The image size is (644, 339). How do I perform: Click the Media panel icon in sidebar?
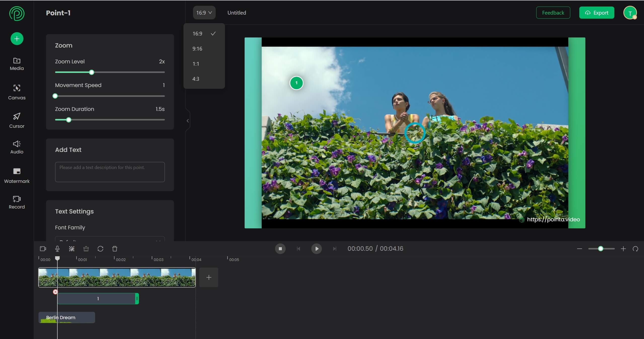click(x=17, y=63)
